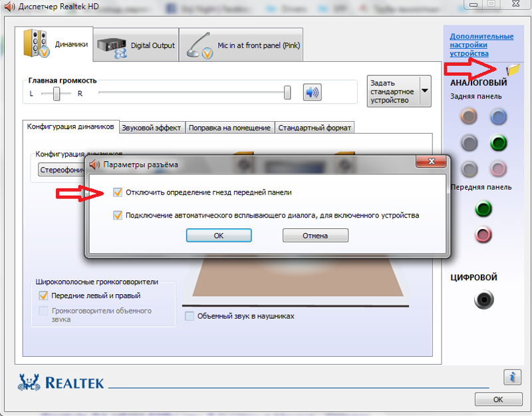This screenshot has width=532, height=416.
Task: Click the Главная громкость label
Action: click(x=63, y=81)
